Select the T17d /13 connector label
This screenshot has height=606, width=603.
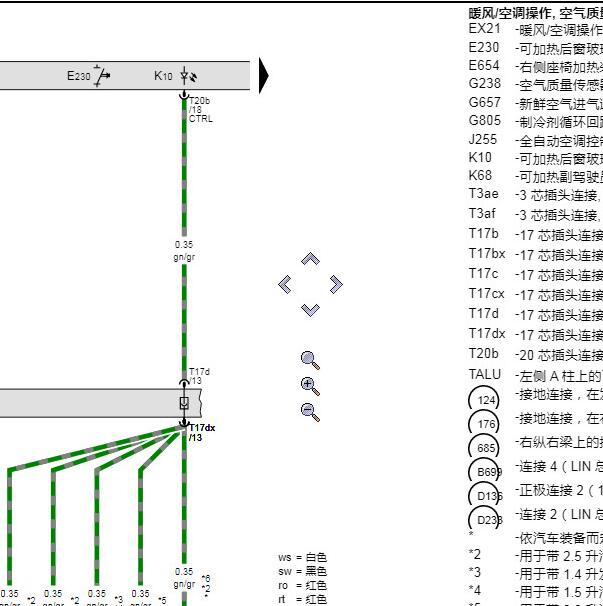(x=199, y=376)
